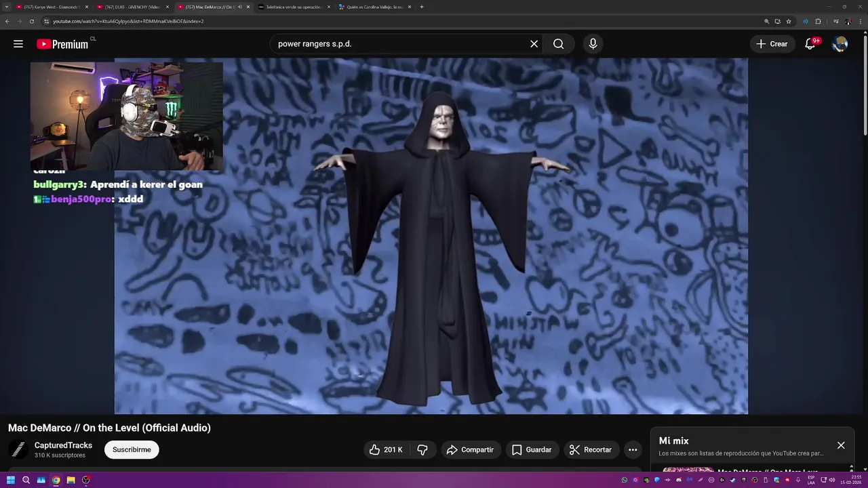The width and height of the screenshot is (868, 488).
Task: Open a new browser tab
Action: [422, 7]
